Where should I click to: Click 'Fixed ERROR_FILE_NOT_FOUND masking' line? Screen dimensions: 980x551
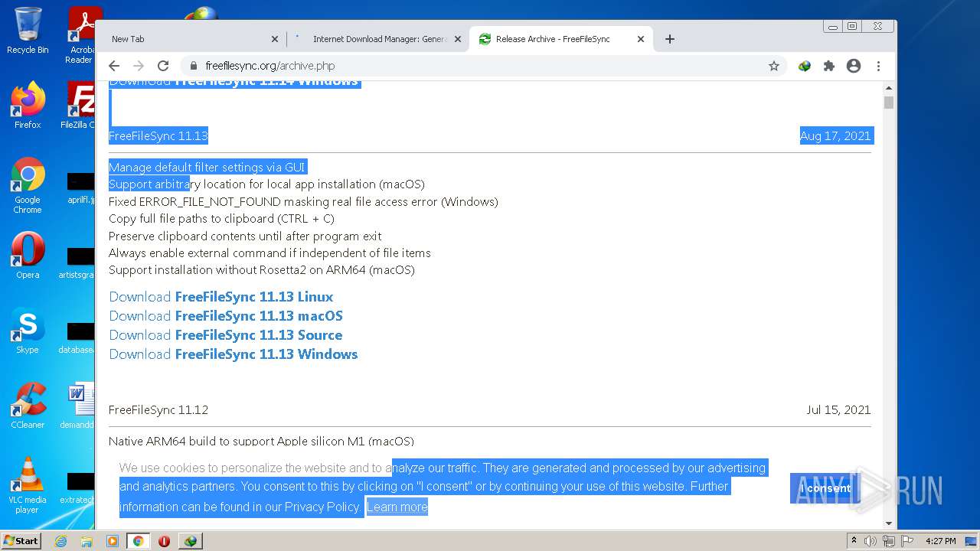[x=303, y=202]
